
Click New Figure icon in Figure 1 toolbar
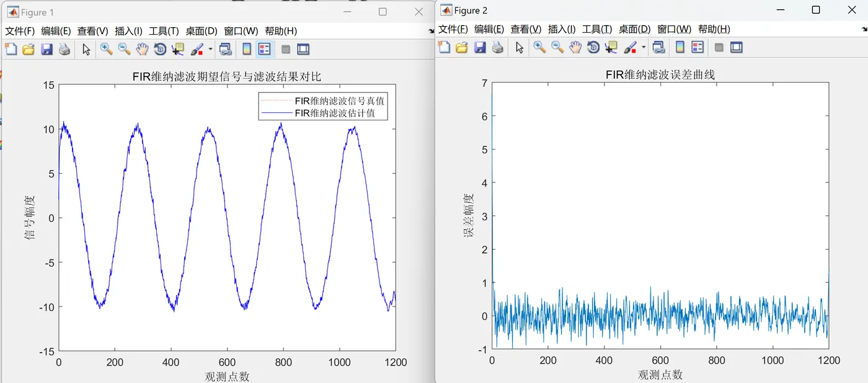click(11, 49)
